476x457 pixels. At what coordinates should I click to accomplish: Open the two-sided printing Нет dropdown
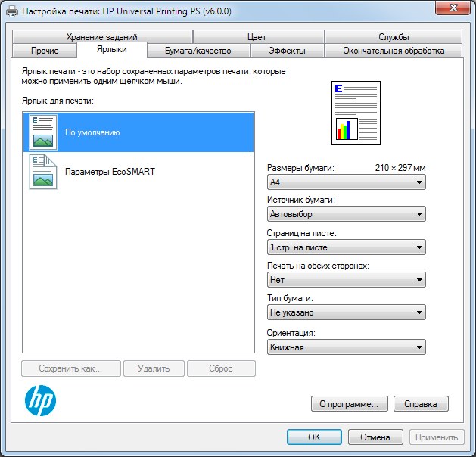tap(347, 280)
